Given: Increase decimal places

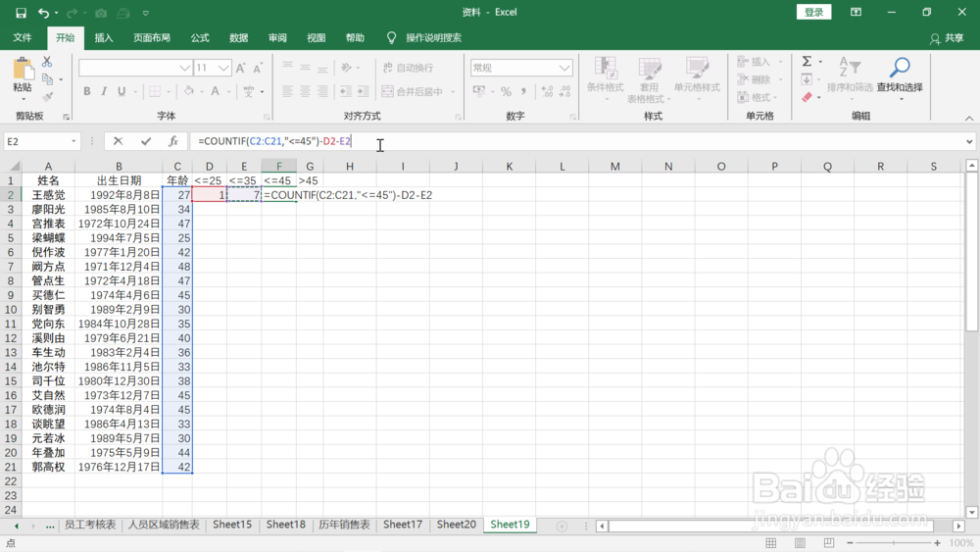Looking at the screenshot, I should (547, 92).
